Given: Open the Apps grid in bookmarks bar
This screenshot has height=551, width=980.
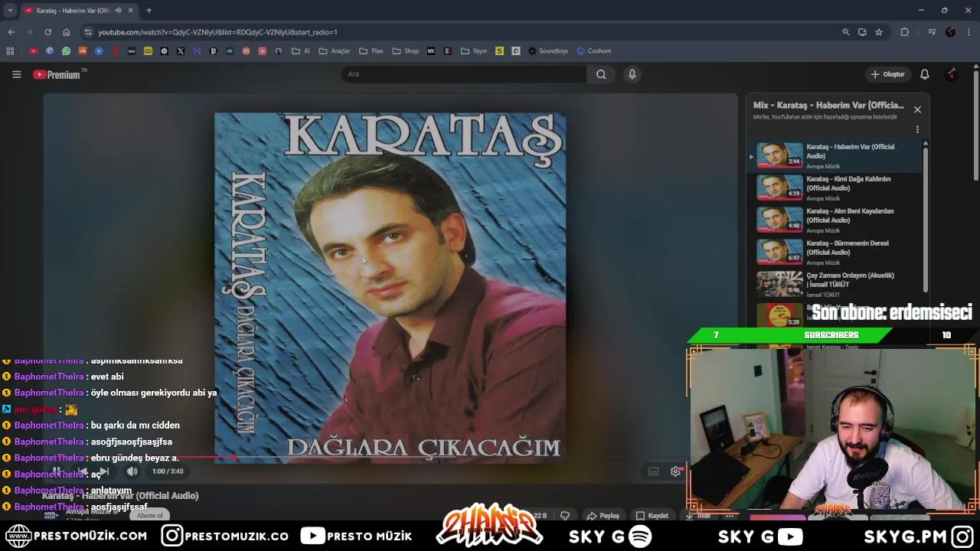Looking at the screenshot, I should [x=10, y=51].
